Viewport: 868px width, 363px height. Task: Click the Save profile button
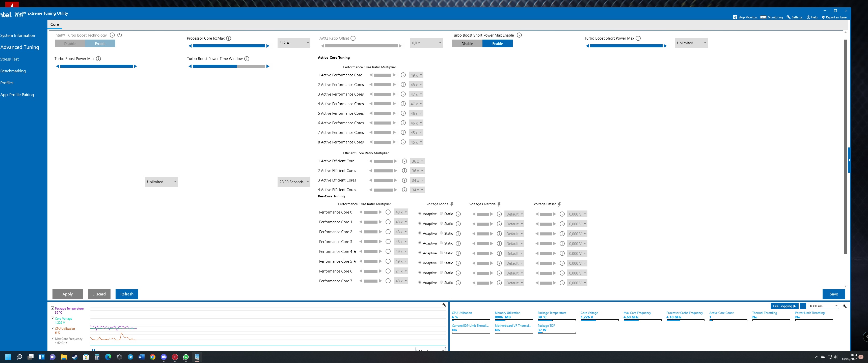(833, 294)
